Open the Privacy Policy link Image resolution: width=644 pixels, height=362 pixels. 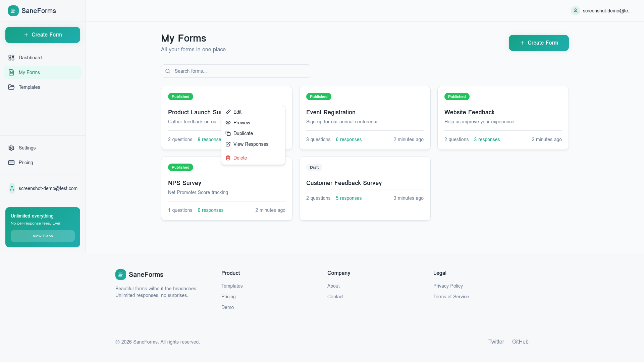click(x=448, y=286)
